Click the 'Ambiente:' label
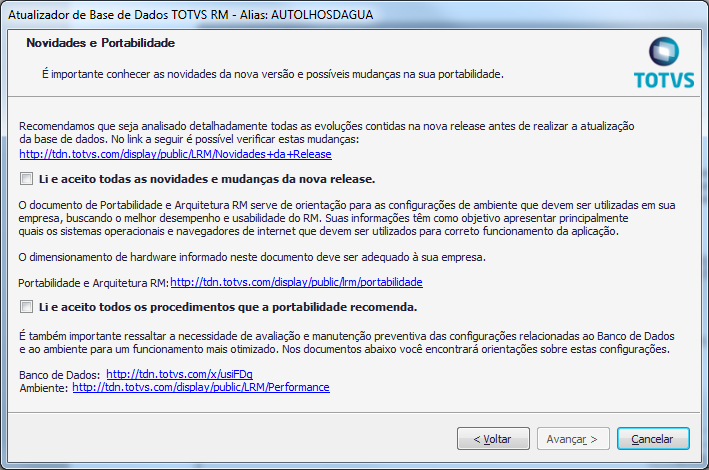Viewport: 709px width, 470px height. 43,388
